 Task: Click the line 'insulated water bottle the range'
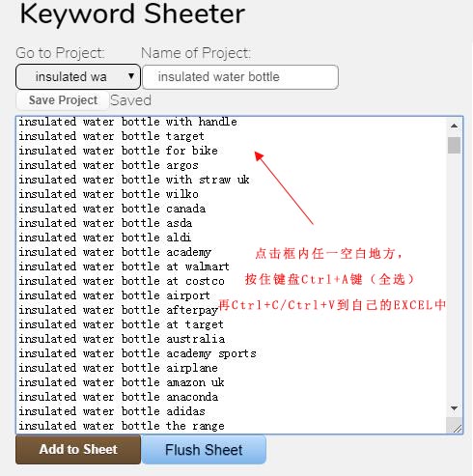[x=122, y=426]
